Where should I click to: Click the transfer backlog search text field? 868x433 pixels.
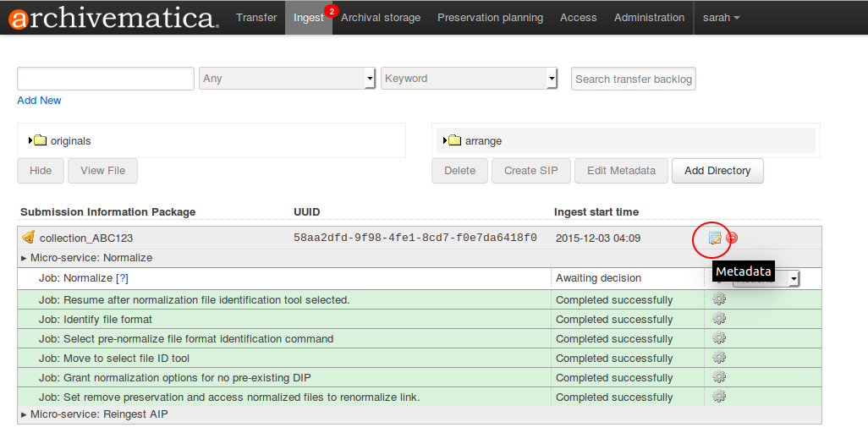pyautogui.click(x=106, y=79)
